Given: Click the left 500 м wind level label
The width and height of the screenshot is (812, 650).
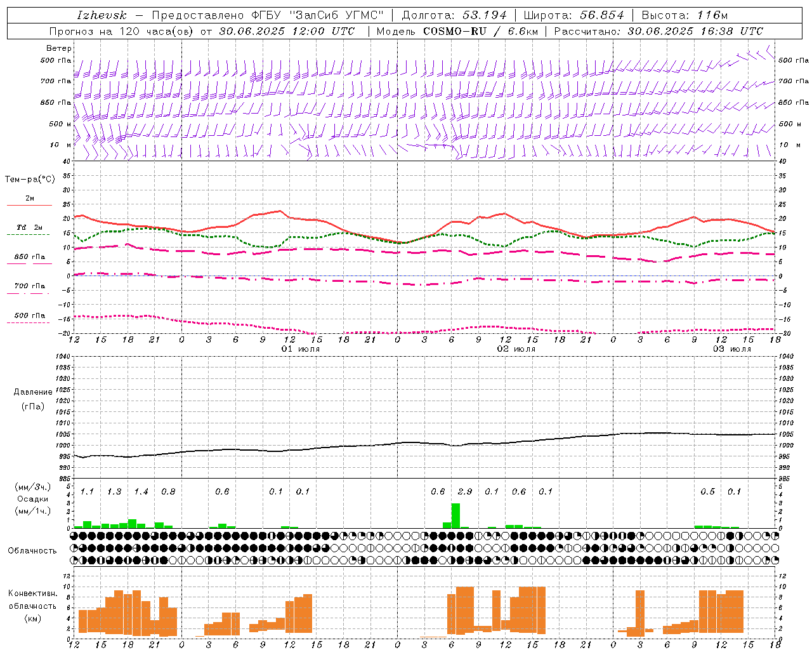Looking at the screenshot, I should (x=60, y=124).
